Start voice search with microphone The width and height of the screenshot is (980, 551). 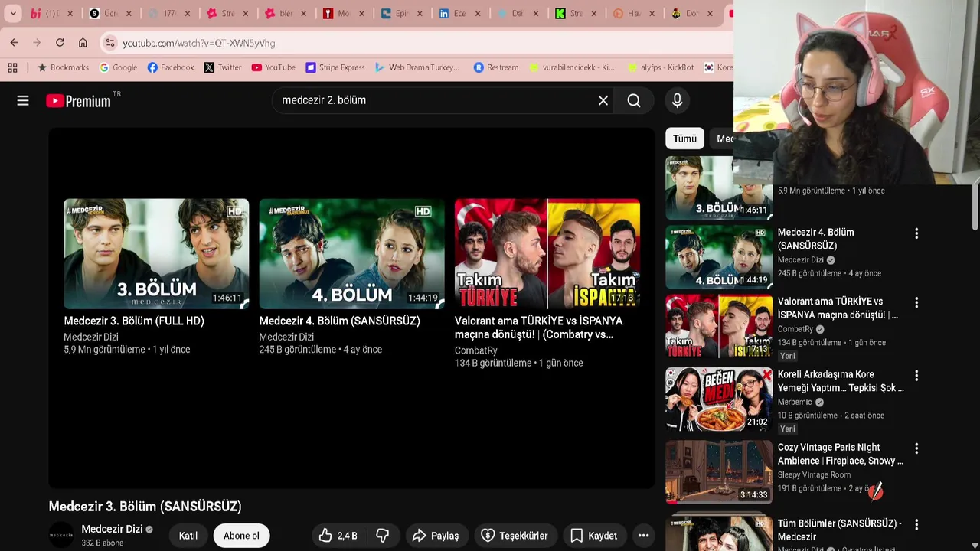(x=677, y=100)
